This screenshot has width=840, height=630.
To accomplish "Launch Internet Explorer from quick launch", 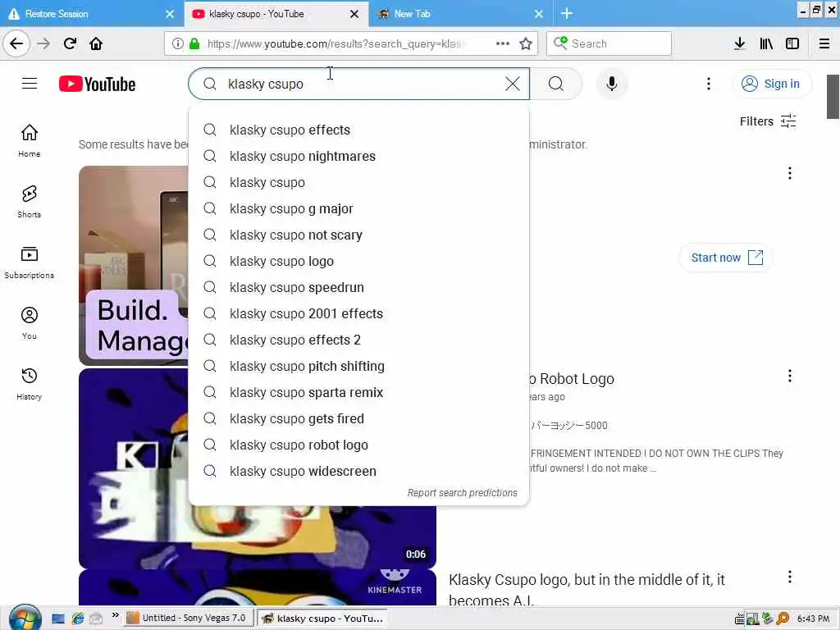I will (78, 619).
